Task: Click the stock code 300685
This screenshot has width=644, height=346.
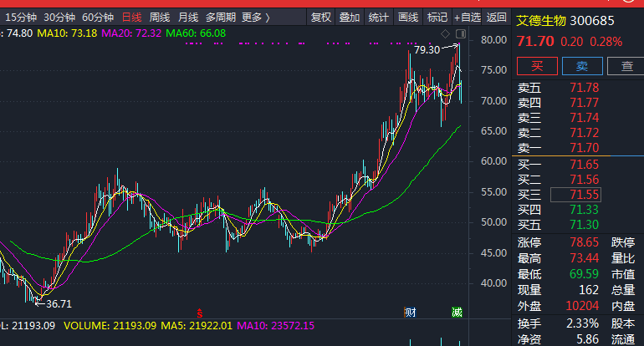Action: coord(592,21)
